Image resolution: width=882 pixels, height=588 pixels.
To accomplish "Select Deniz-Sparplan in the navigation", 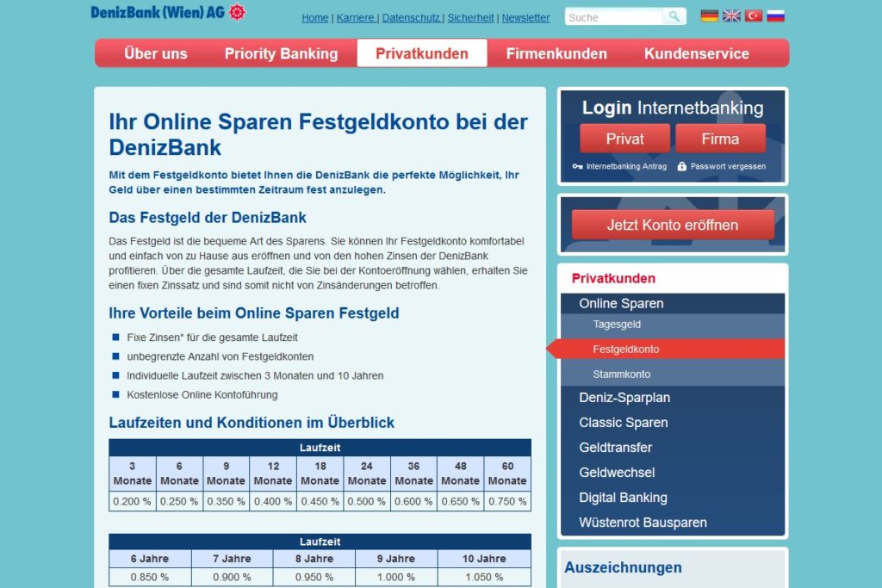I will [x=625, y=398].
